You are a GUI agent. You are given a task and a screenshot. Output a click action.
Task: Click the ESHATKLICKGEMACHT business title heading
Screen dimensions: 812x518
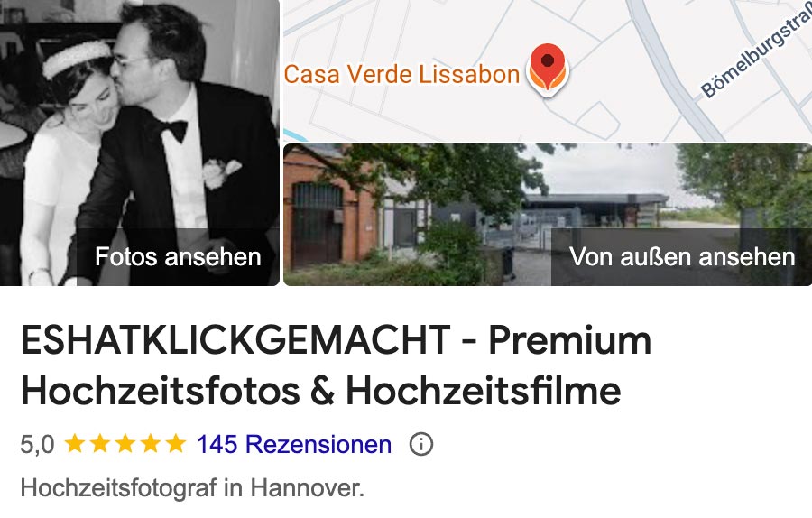[337, 365]
